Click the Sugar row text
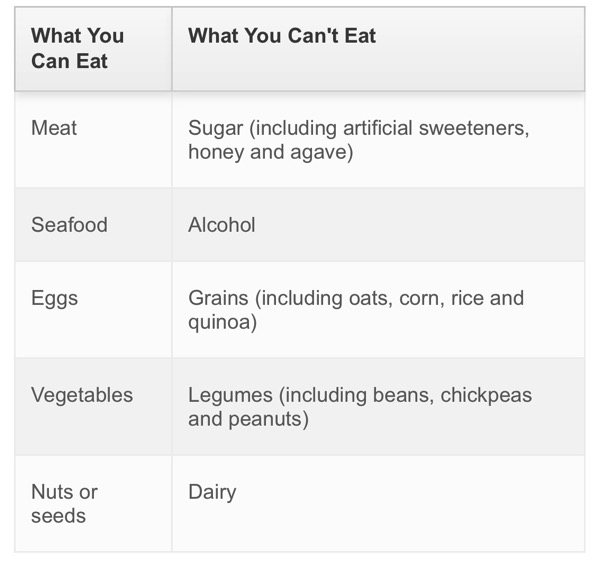 coord(359,140)
